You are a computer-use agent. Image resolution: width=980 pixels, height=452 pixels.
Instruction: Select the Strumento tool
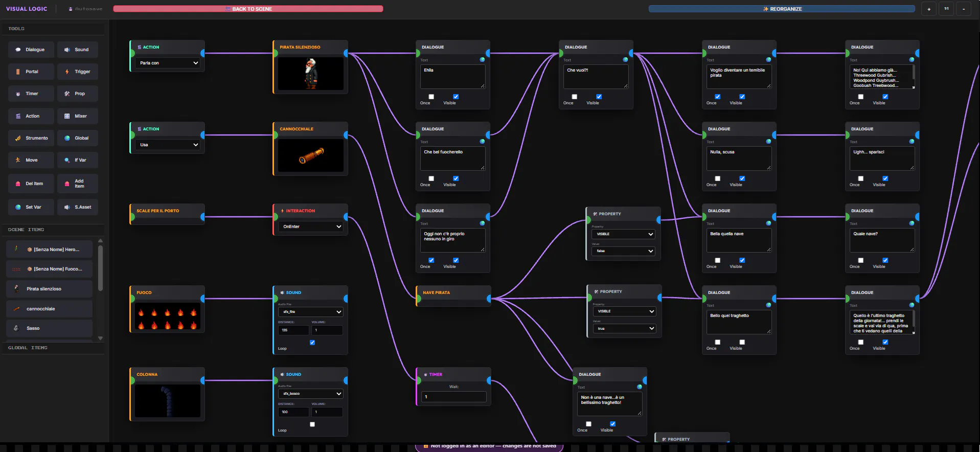pos(31,138)
